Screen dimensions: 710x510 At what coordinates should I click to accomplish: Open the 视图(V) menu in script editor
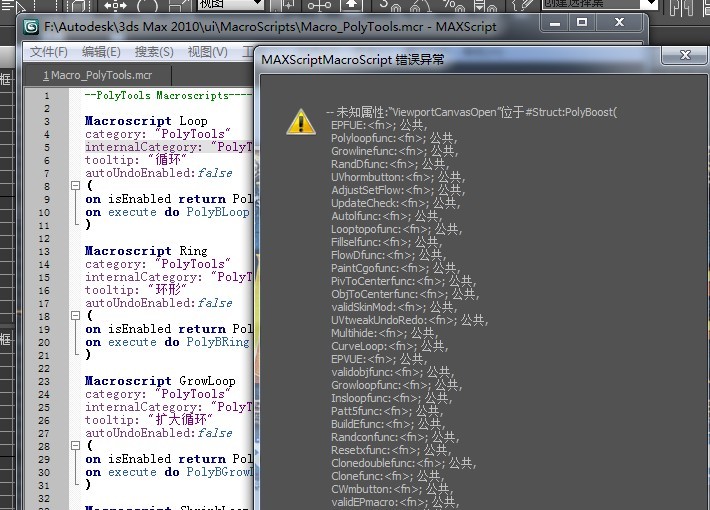(x=207, y=52)
